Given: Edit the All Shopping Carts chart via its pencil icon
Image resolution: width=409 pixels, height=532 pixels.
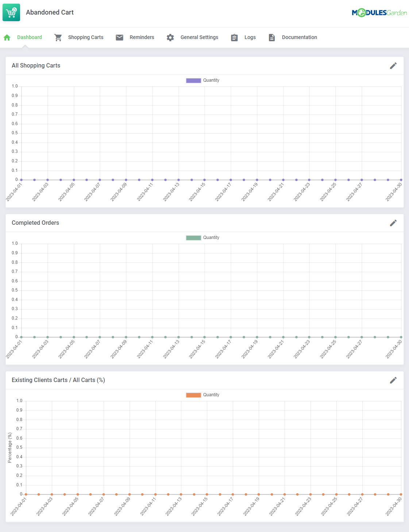Looking at the screenshot, I should pyautogui.click(x=393, y=66).
